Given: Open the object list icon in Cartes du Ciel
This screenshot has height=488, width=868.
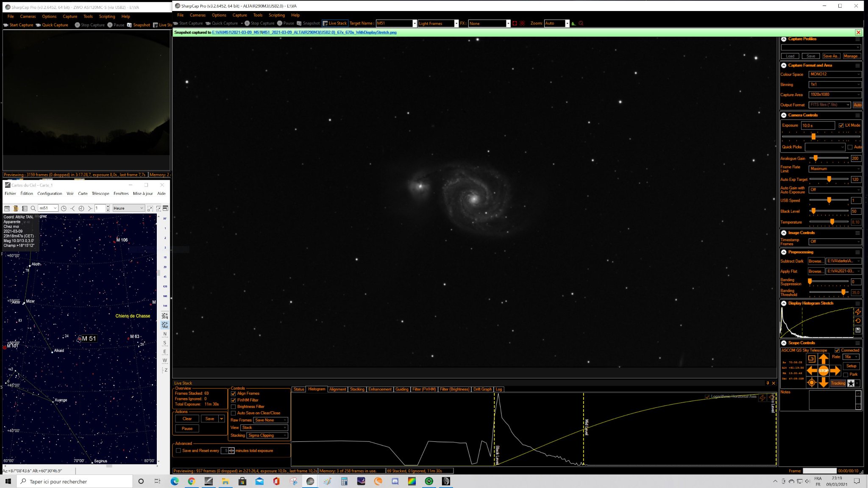Looking at the screenshot, I should [x=25, y=208].
